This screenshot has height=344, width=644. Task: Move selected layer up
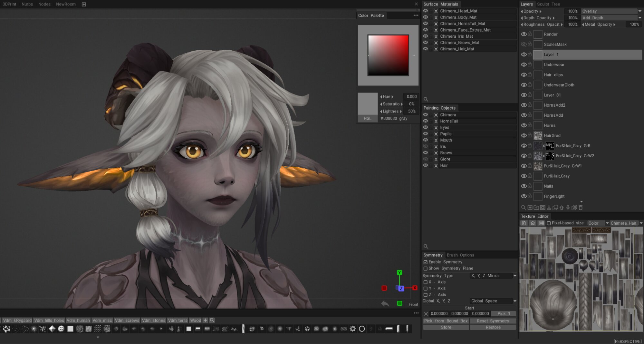click(562, 208)
